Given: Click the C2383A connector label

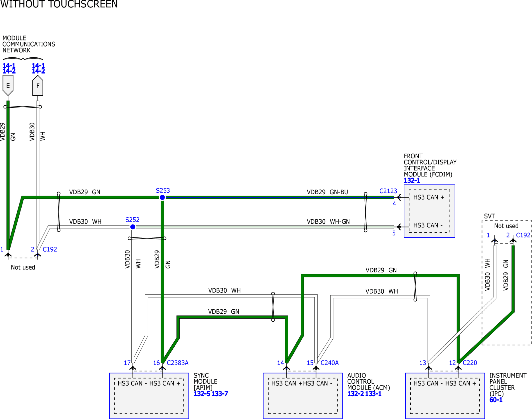Looking at the screenshot, I should pos(178,363).
